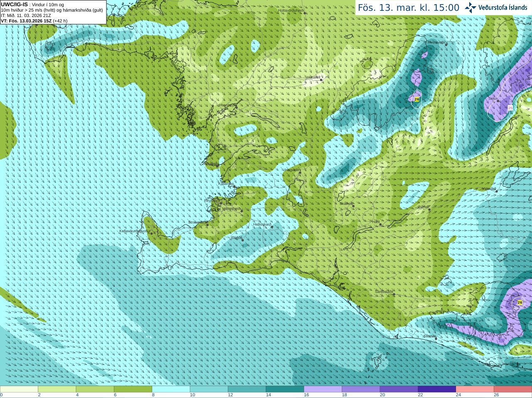532x398 pixels.
Task: Pick the 10–12 m/s light teal legend swatch
Action: [x=209, y=389]
